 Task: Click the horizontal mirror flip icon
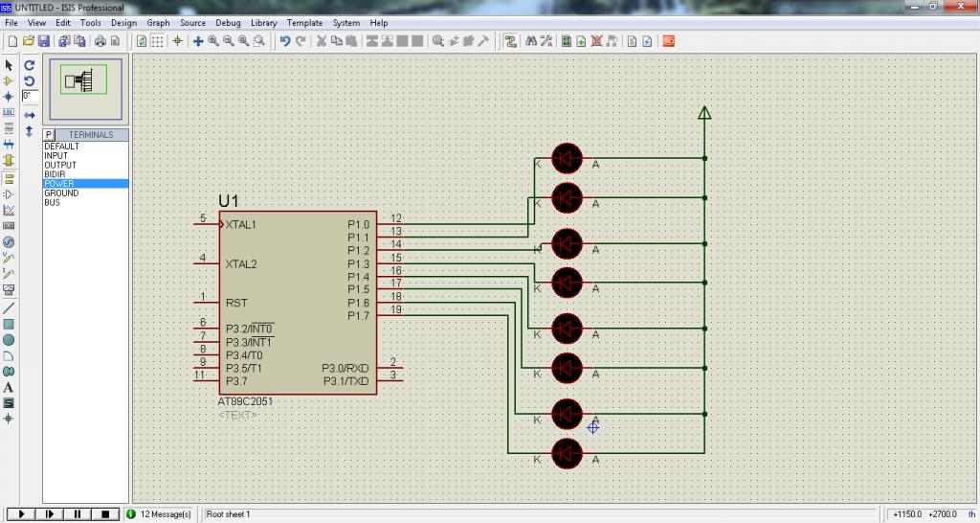pyautogui.click(x=30, y=114)
